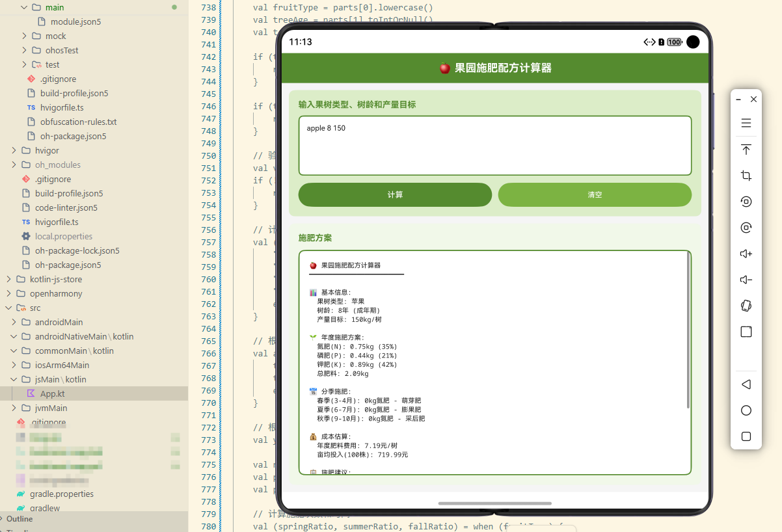Image resolution: width=782 pixels, height=532 pixels.
Task: Expand the ohosTest folder
Action: [24, 50]
